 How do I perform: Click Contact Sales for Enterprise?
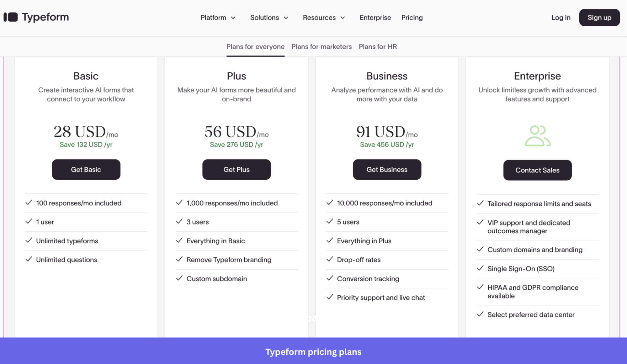pyautogui.click(x=537, y=170)
